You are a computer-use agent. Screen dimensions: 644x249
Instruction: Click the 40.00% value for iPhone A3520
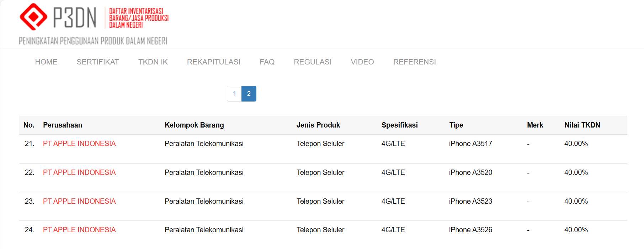576,172
